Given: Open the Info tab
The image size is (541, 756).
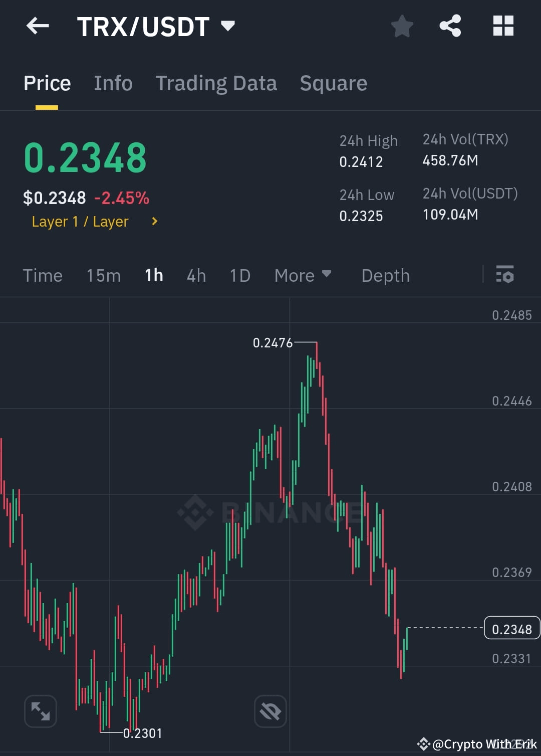Looking at the screenshot, I should [113, 83].
